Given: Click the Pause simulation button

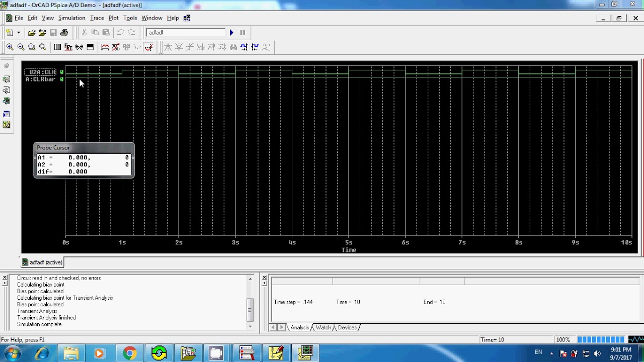Looking at the screenshot, I should (x=243, y=33).
